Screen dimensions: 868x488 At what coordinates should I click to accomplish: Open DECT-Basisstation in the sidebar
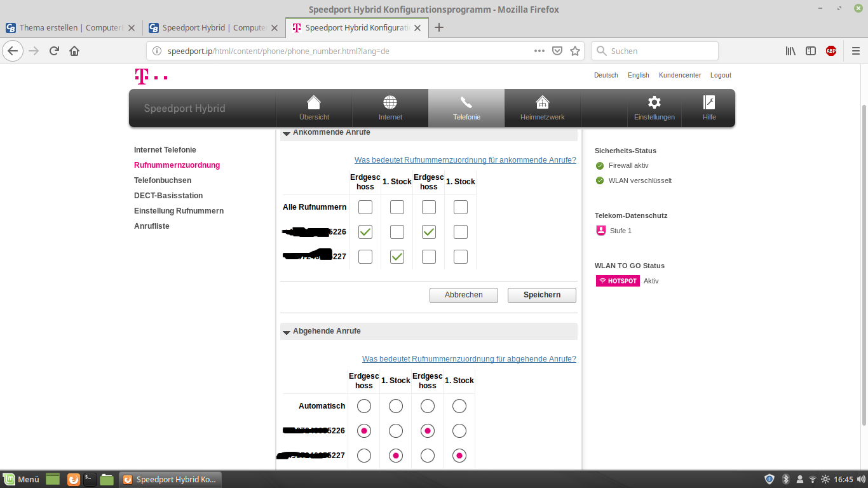tap(168, 196)
